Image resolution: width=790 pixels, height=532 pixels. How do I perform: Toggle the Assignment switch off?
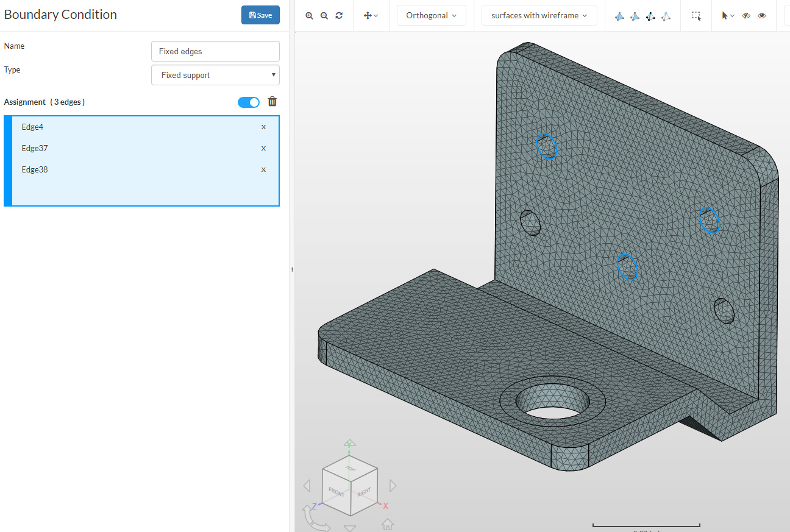tap(249, 102)
